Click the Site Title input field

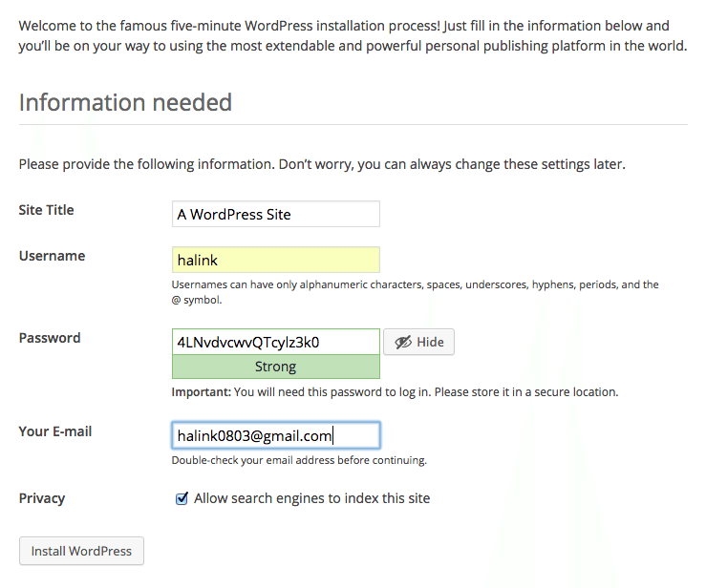[275, 214]
